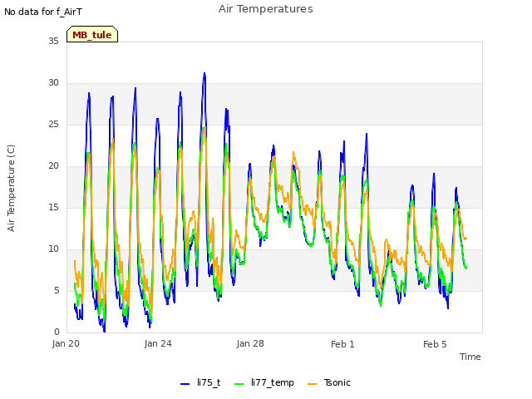Click the 'Jan 24' x-axis tick label
532x399 pixels.
pyautogui.click(x=158, y=343)
